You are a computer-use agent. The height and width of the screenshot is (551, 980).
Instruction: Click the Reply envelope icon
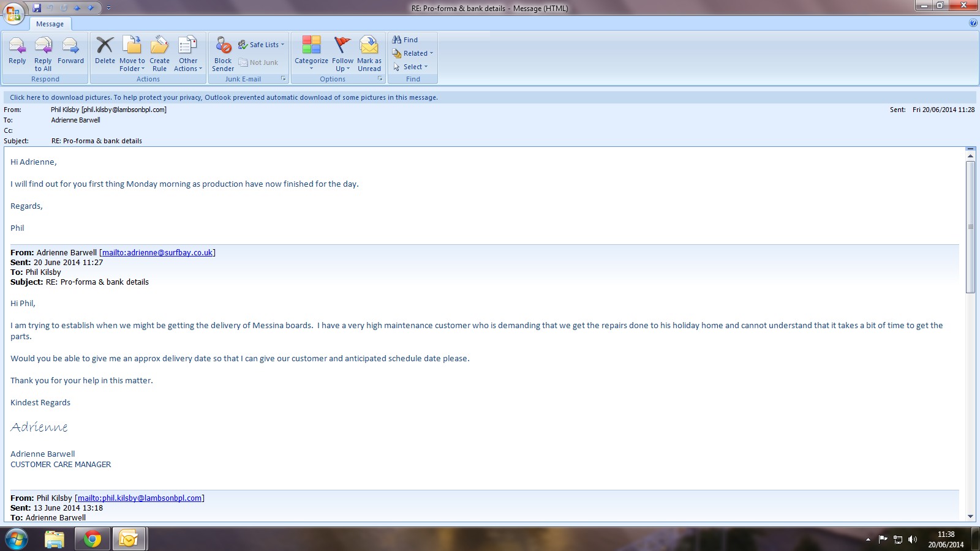(17, 45)
